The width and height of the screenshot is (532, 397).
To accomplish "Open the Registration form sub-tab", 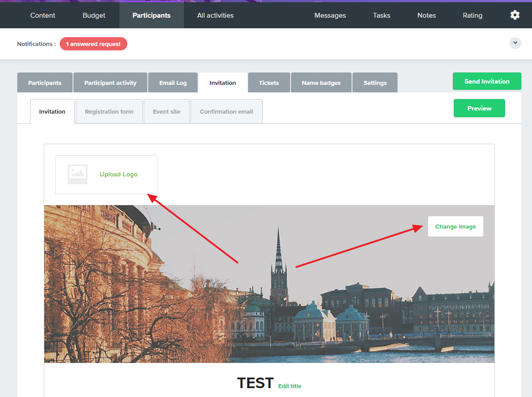I will tap(109, 111).
